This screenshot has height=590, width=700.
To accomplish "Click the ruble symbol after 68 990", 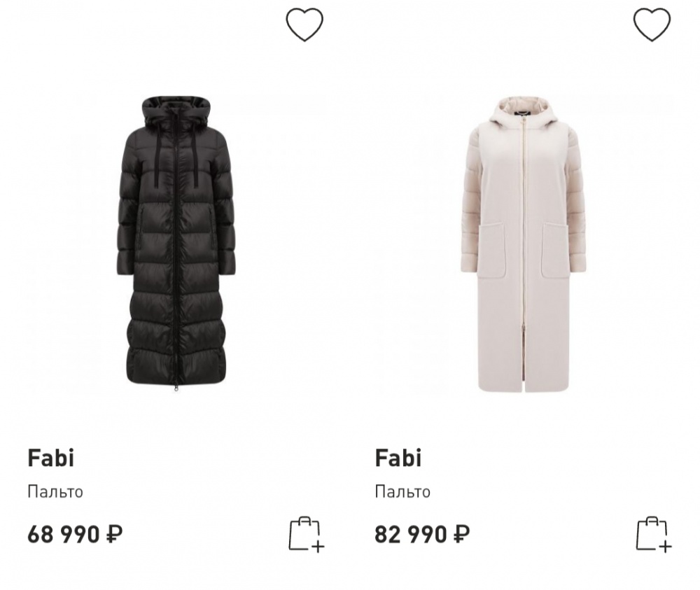I will pyautogui.click(x=114, y=534).
